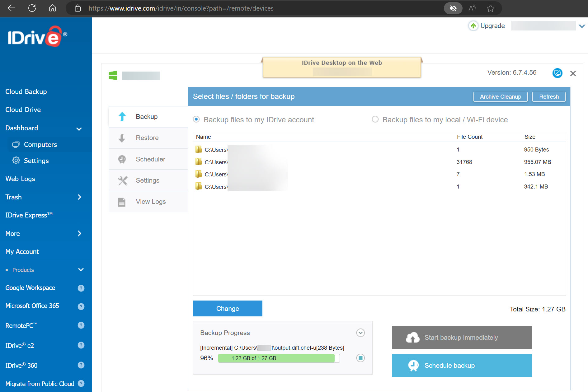Image resolution: width=588 pixels, height=392 pixels.
Task: Collapse the Products section chevron
Action: point(81,270)
